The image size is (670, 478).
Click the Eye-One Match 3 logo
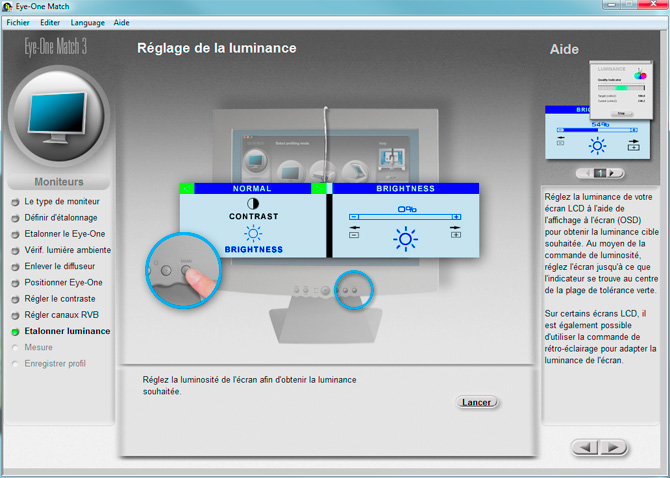(x=56, y=47)
